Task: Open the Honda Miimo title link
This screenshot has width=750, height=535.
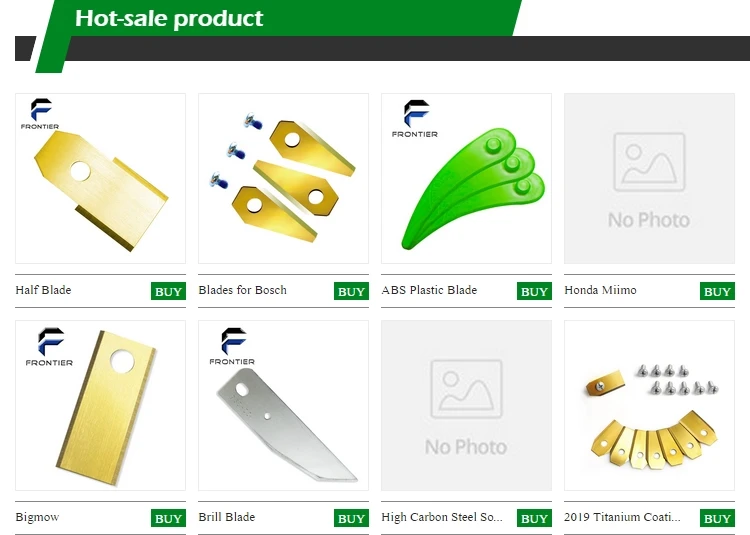Action: (x=600, y=290)
